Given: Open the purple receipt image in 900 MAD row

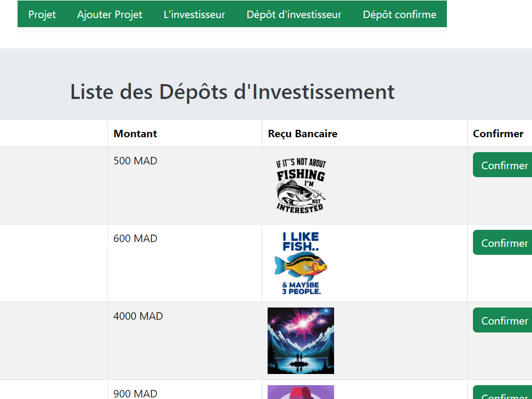Looking at the screenshot, I should click(x=301, y=392).
